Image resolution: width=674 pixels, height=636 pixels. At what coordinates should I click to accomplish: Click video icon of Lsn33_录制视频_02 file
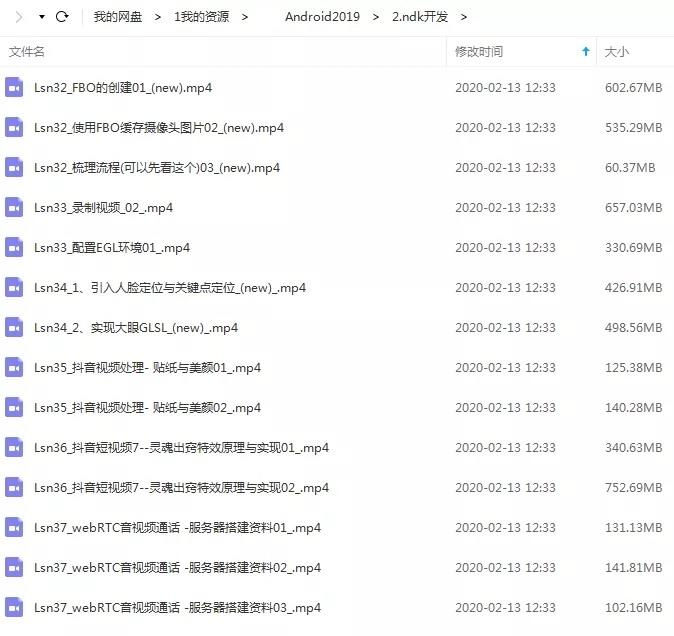tap(14, 207)
